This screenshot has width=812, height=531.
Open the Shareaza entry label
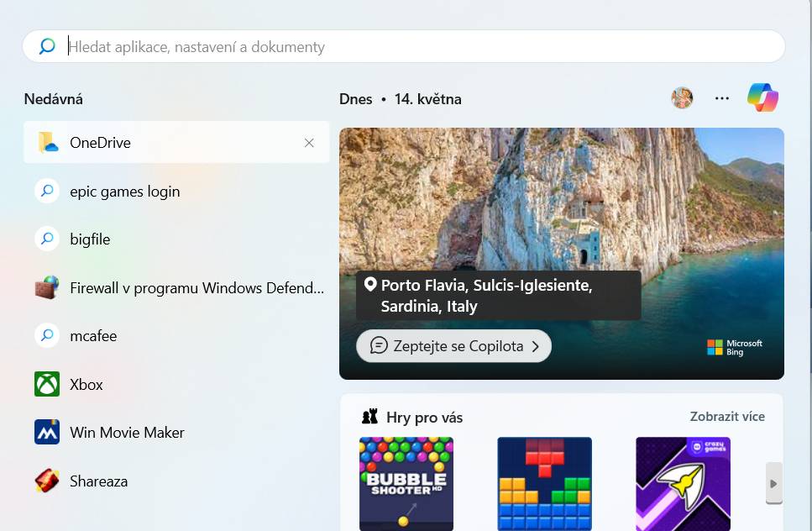coord(98,481)
